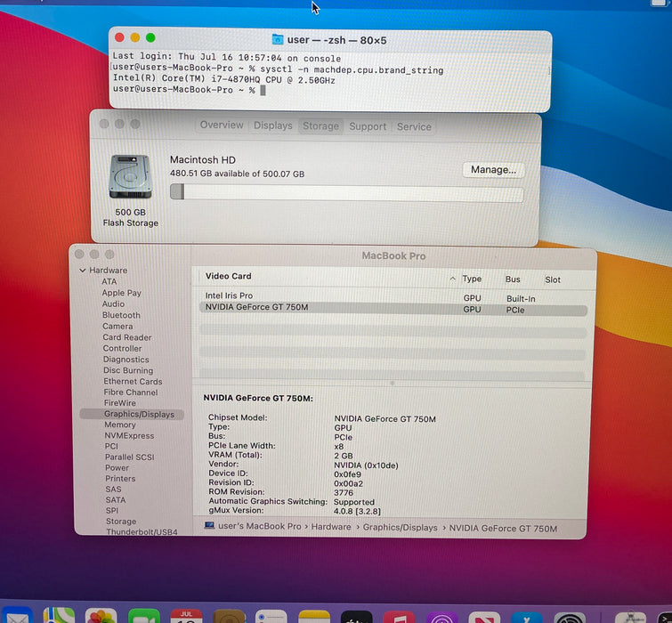
Task: Select Storage in the Hardware sidebar
Action: point(121,521)
